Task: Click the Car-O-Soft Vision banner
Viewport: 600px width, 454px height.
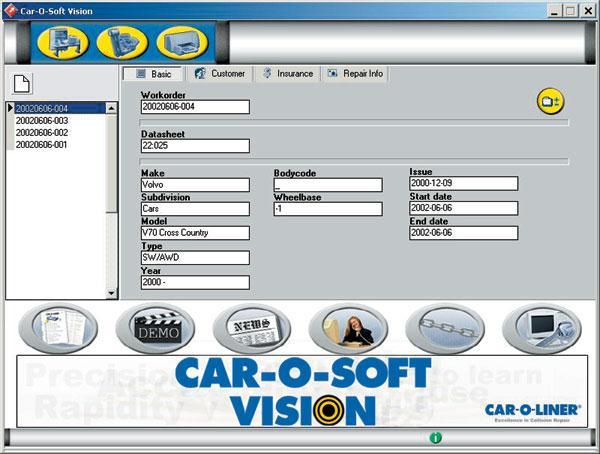Action: point(302,391)
